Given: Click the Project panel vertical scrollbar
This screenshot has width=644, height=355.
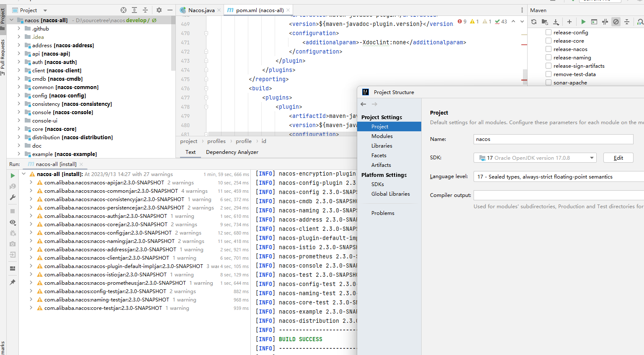Looking at the screenshot, I should pyautogui.click(x=173, y=44).
